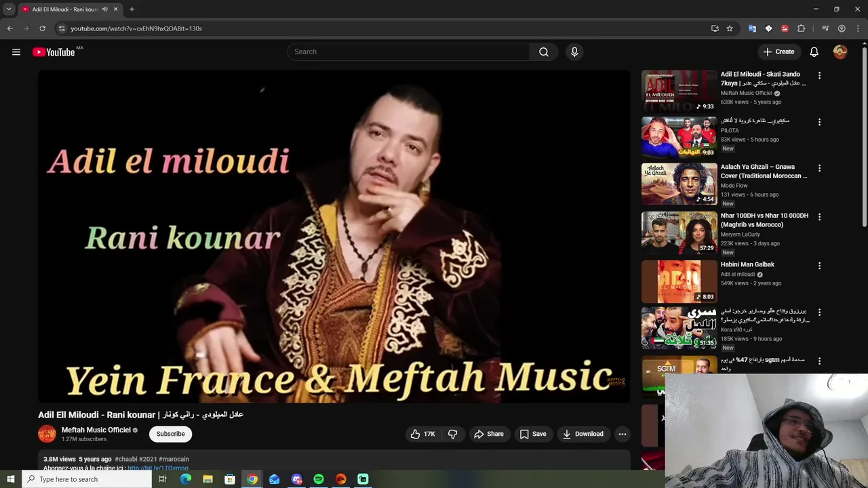Click the Download button
The image size is (868, 488).
(583, 434)
